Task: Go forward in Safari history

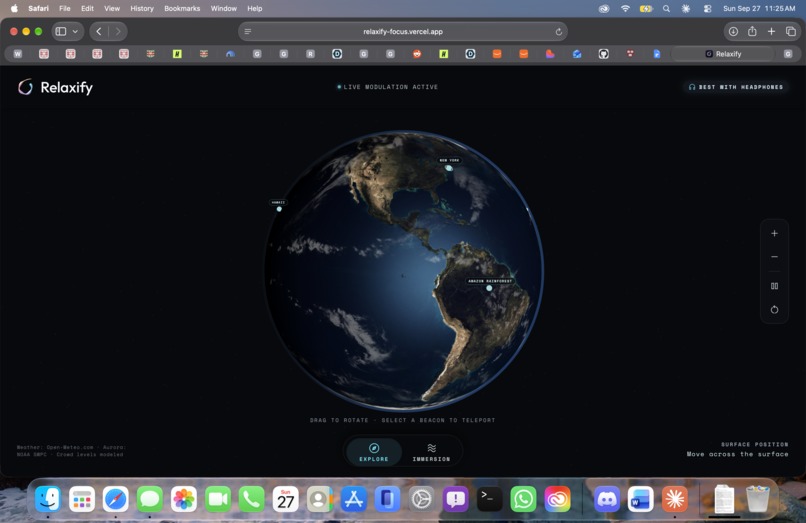Action: point(118,31)
